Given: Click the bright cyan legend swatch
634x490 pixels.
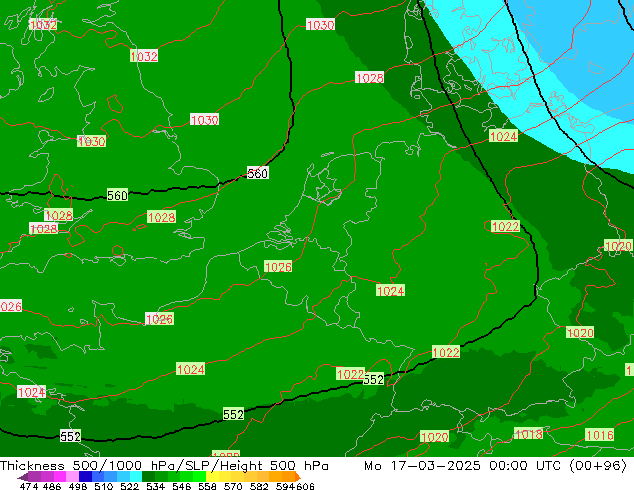Looking at the screenshot, I should coord(135,476).
